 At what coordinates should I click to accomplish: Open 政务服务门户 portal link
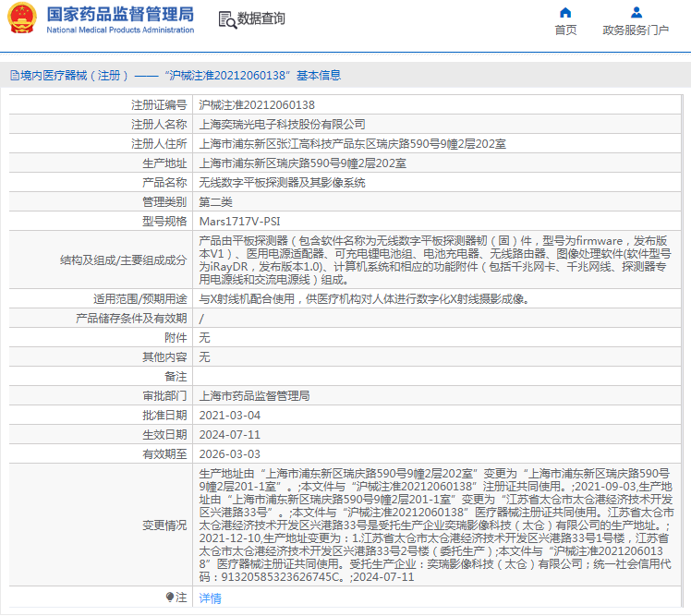click(636, 30)
